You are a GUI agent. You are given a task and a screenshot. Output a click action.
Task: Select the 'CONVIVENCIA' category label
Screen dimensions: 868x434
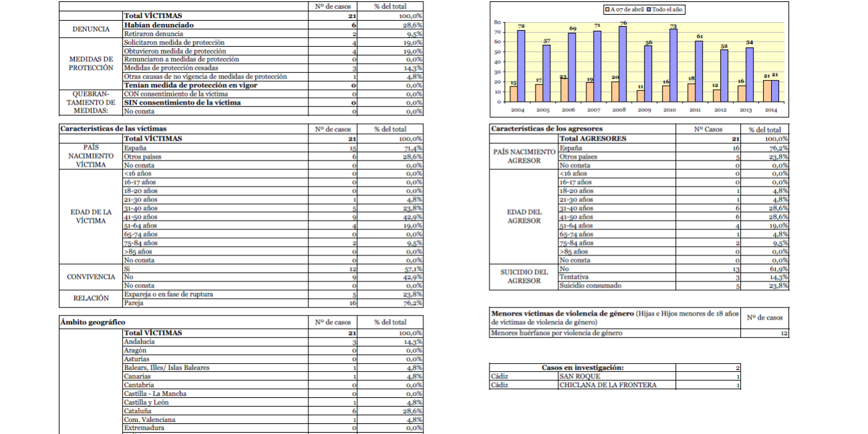[91, 277]
